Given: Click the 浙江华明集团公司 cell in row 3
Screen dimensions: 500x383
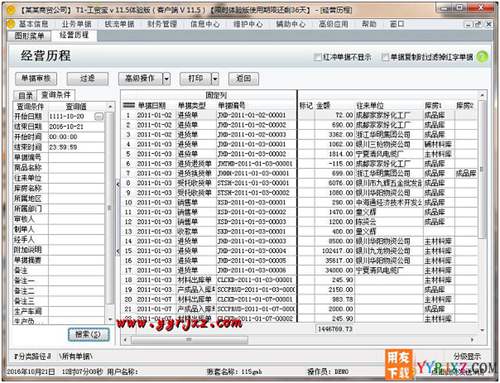Looking at the screenshot, I should pos(389,135).
